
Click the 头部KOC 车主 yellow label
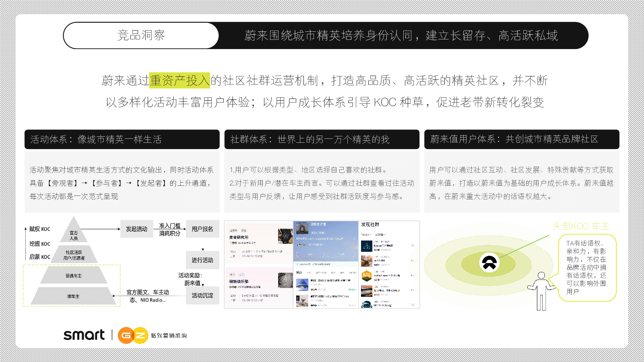[581, 226]
